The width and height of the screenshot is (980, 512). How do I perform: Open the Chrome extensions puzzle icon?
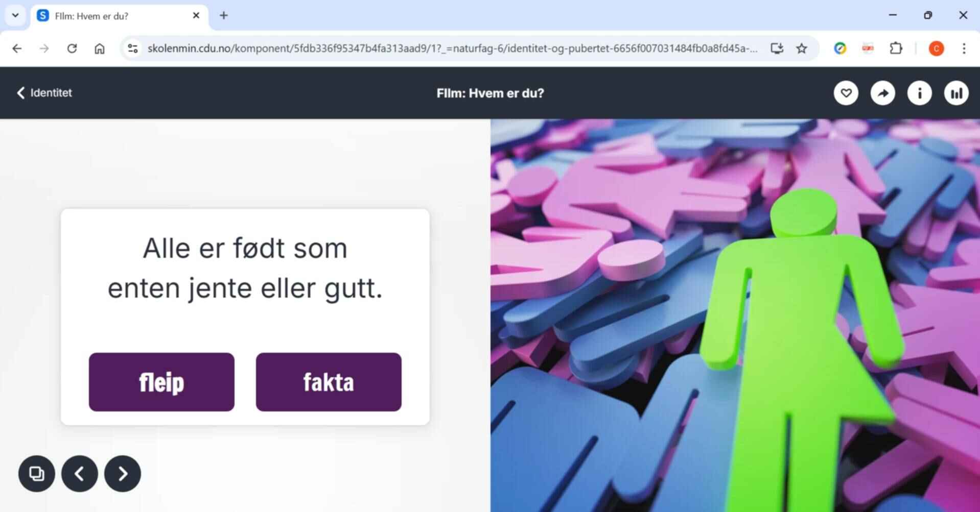click(x=896, y=48)
